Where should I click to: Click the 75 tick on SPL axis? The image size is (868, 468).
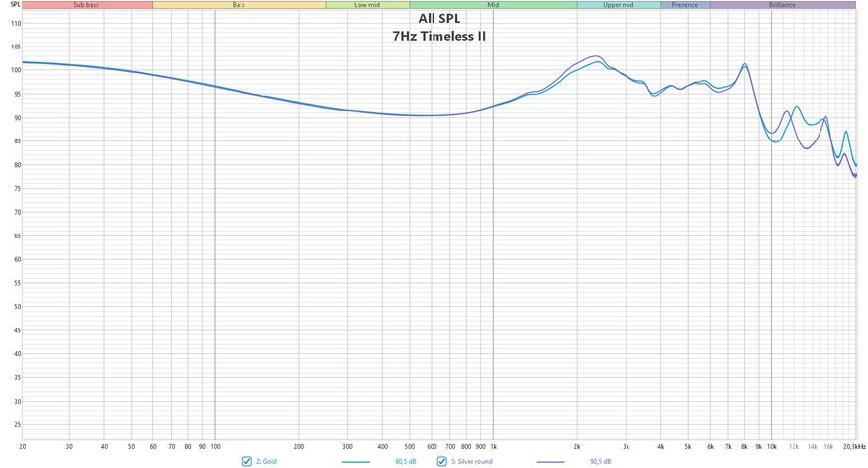(17, 189)
